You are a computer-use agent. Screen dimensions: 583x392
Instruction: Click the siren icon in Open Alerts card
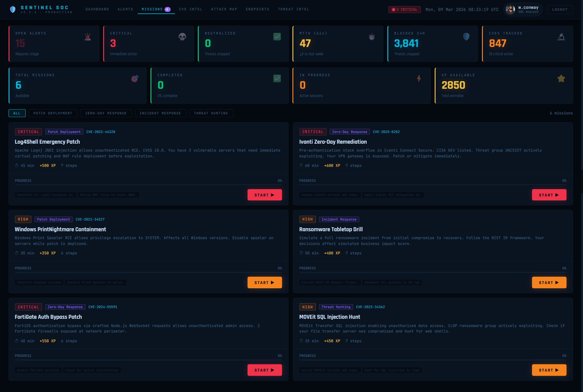click(x=88, y=37)
